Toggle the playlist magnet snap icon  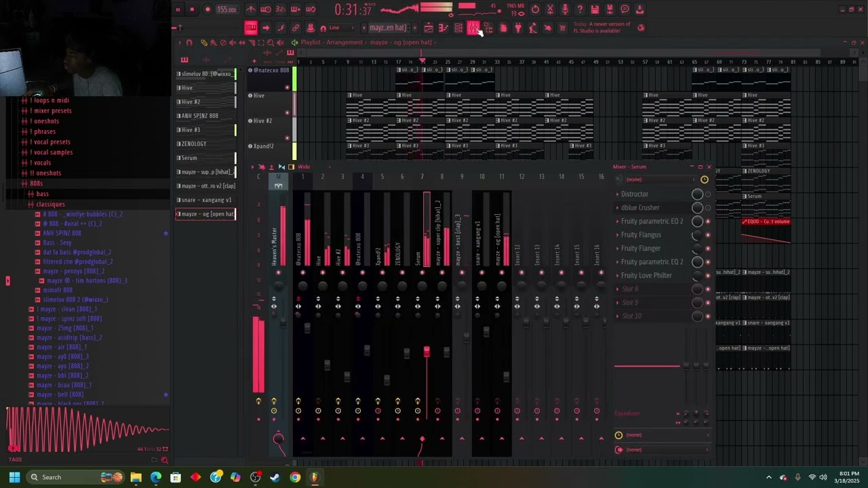(189, 43)
